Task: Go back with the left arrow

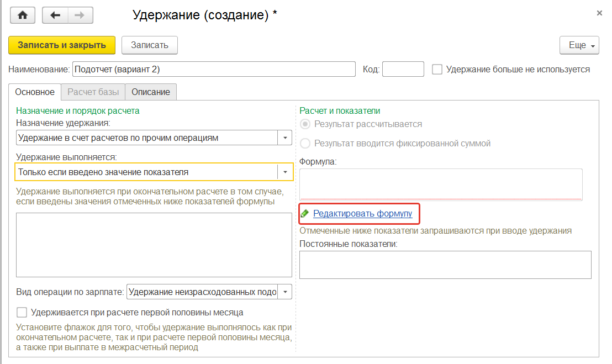Action: pos(55,15)
